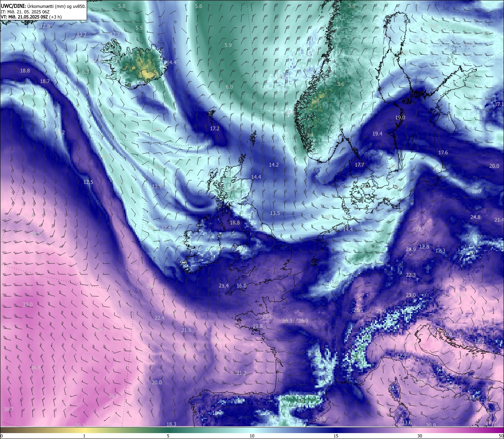The height and width of the screenshot is (439, 504).
Task: Click the UWC/DINI Úrkomumætti title text
Action: pyautogui.click(x=43, y=6)
